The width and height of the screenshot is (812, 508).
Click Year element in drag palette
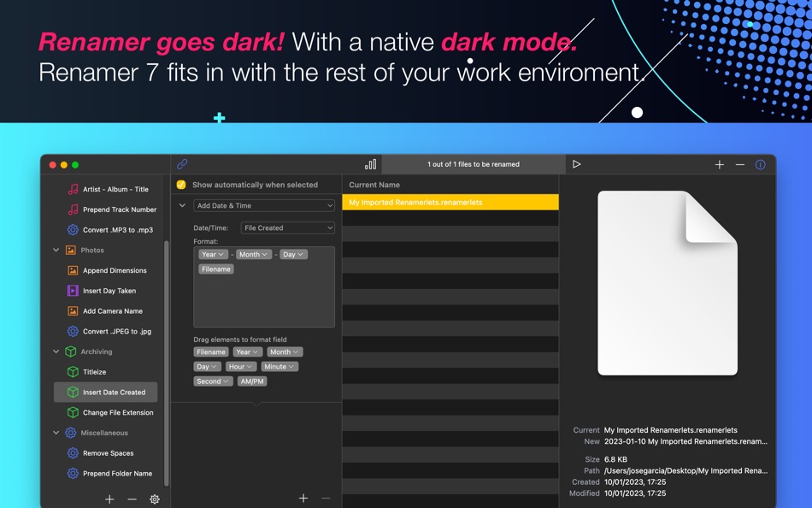coord(247,352)
